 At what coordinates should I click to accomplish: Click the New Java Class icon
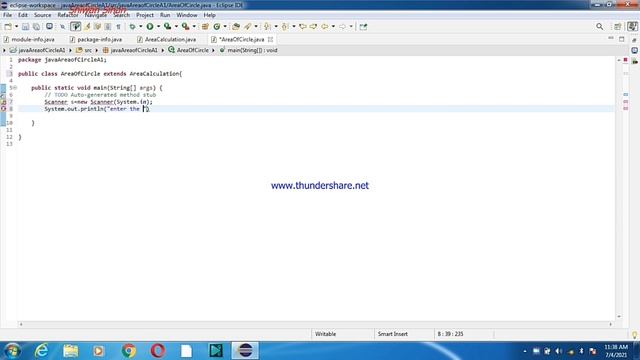click(x=217, y=27)
